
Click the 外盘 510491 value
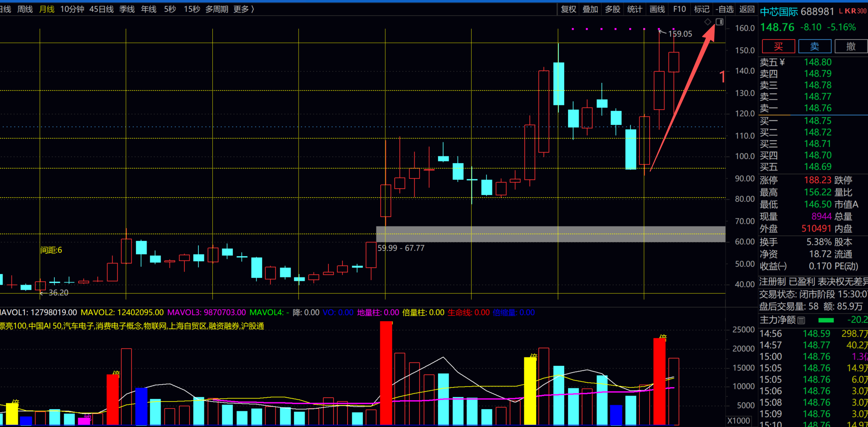(816, 229)
